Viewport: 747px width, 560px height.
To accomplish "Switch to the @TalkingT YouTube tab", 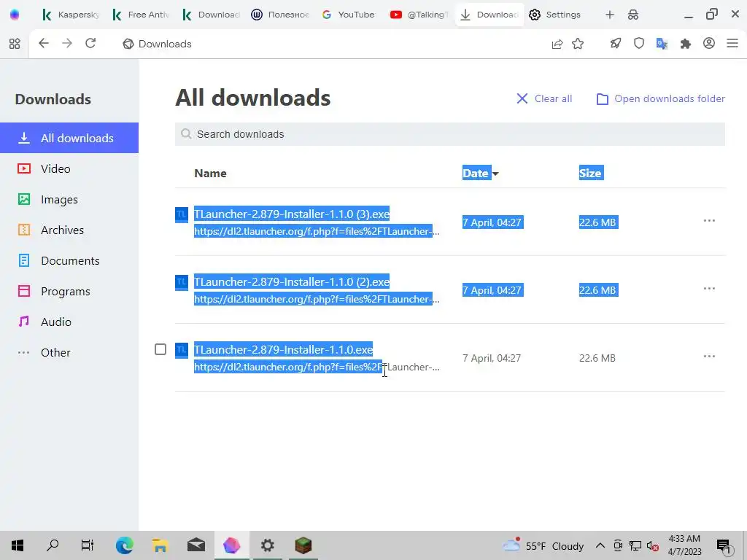I will click(419, 15).
